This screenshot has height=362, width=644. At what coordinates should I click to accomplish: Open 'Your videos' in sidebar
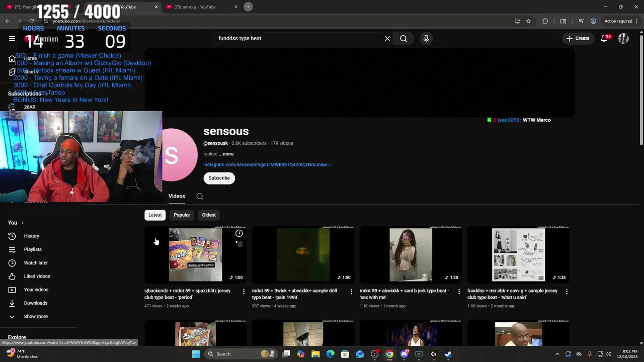(36, 290)
